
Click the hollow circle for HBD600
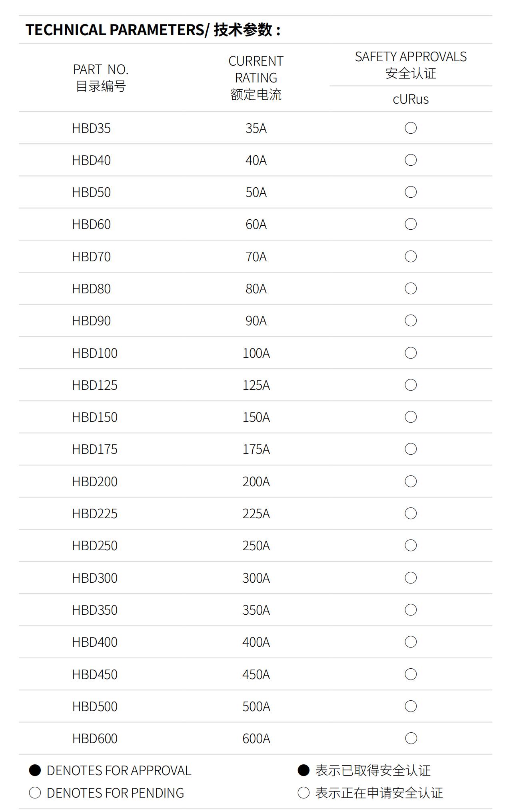coord(411,738)
